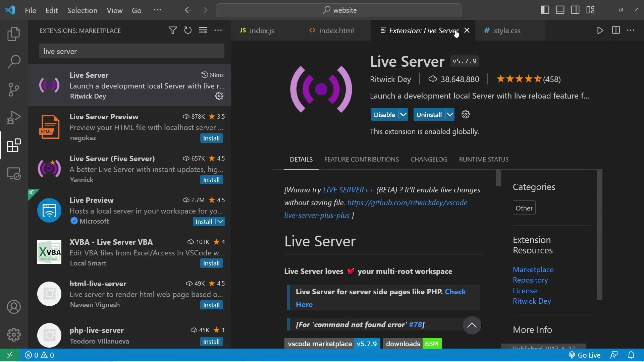
Task: Open the title bar overflow menu dots
Action: point(157,10)
